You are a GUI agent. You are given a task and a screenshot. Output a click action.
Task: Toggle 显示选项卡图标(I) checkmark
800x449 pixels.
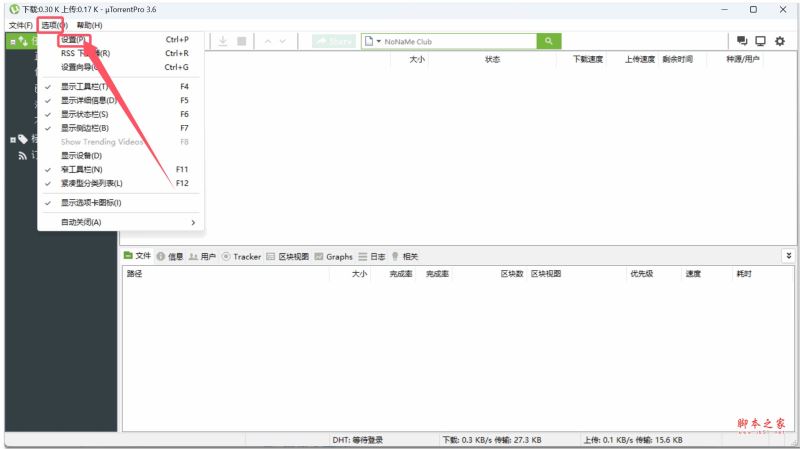[120, 203]
